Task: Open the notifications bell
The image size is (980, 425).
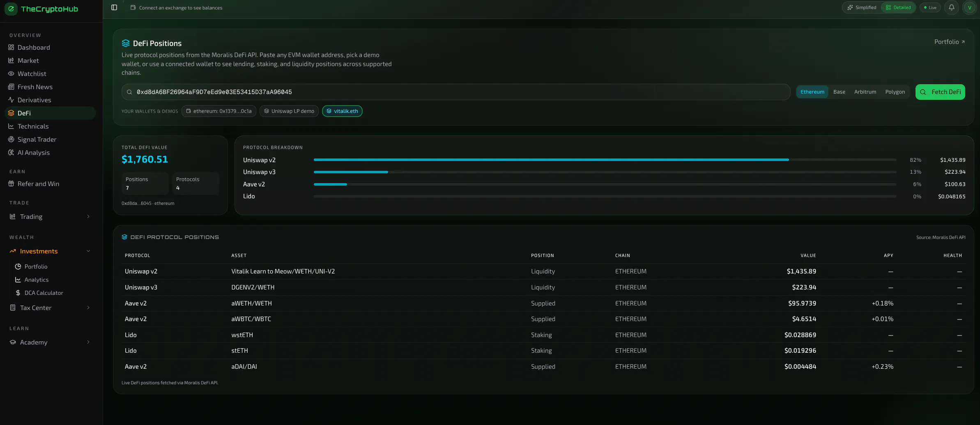Action: [x=951, y=7]
